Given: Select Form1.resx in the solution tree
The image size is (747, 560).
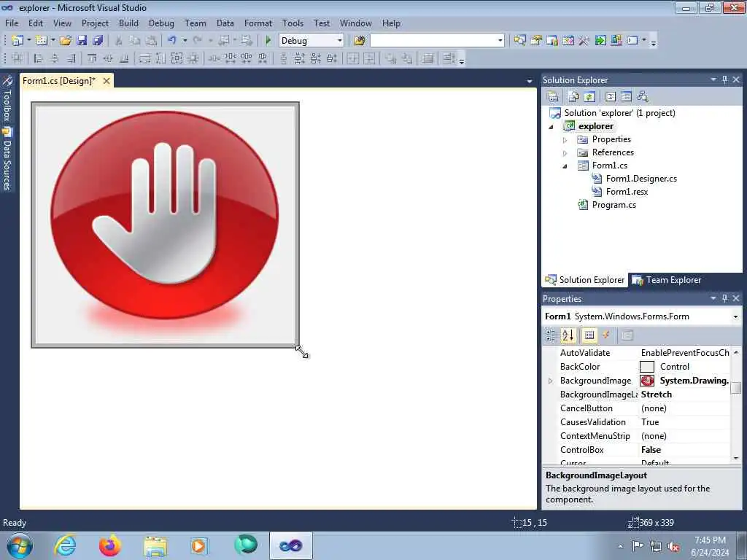Looking at the screenshot, I should [627, 192].
